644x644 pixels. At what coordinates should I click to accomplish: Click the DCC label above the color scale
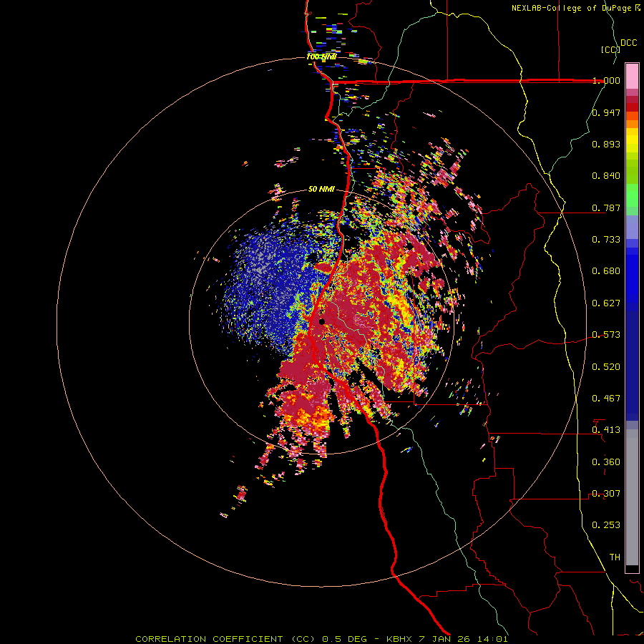tap(629, 43)
